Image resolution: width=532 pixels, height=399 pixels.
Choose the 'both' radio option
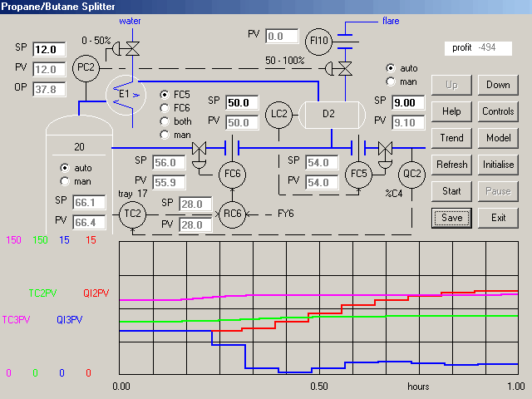pos(165,121)
